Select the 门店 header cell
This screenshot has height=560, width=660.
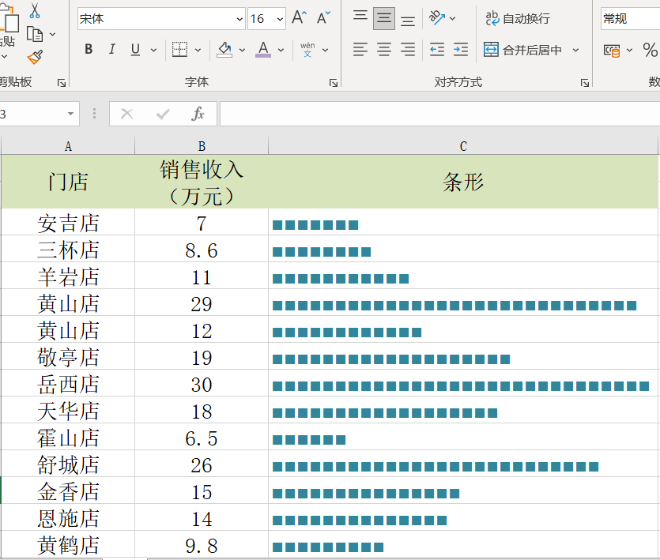click(x=68, y=182)
